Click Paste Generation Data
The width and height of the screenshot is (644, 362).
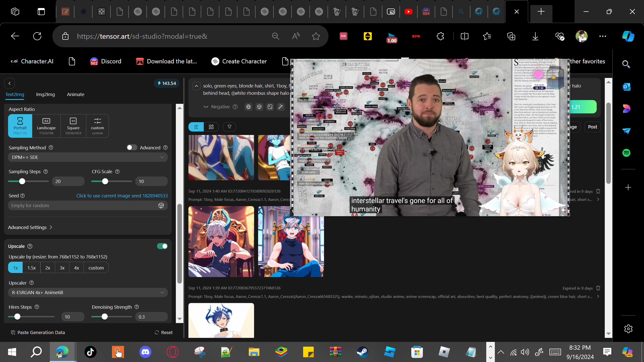coord(38,333)
